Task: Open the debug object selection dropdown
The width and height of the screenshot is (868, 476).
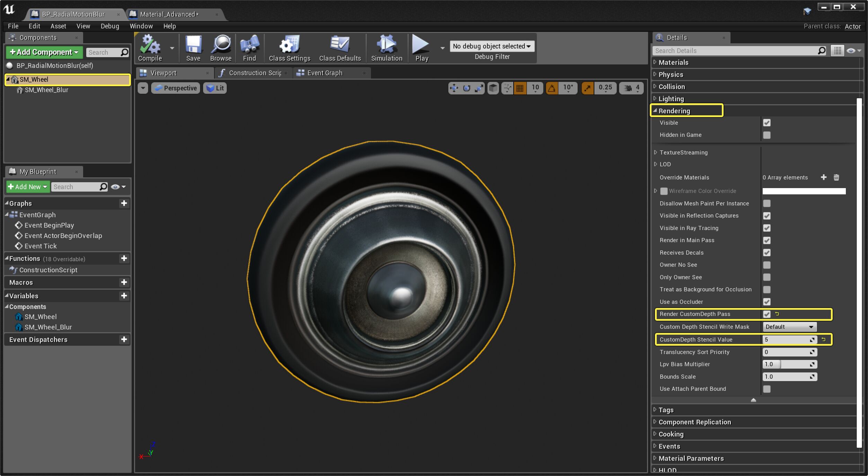Action: tap(491, 46)
